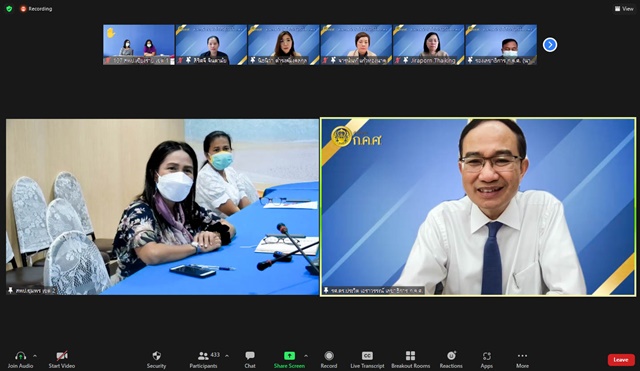Select the fourth thumbnail short-haired woman

(356, 44)
